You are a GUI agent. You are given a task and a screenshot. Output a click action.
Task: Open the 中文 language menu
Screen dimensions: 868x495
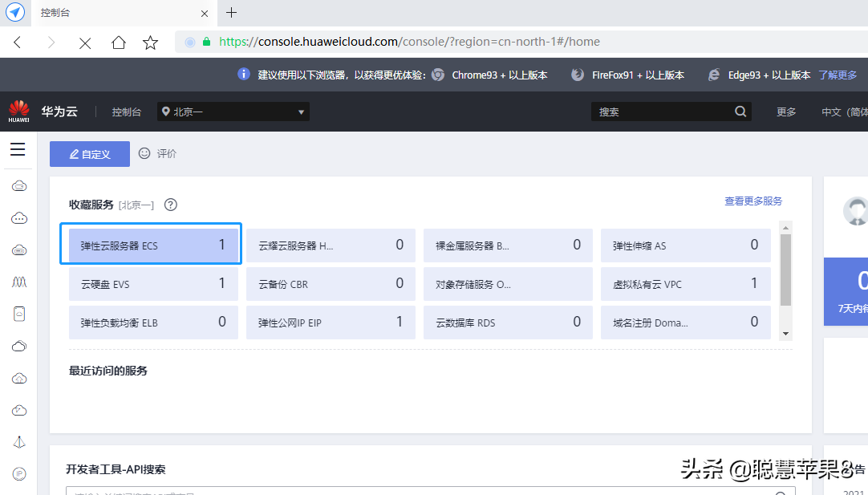[x=844, y=112]
